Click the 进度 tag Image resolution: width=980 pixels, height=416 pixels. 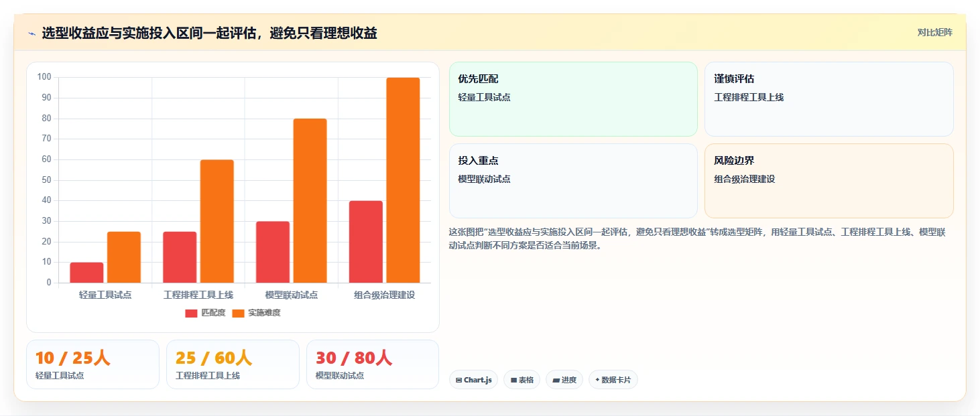coord(564,380)
